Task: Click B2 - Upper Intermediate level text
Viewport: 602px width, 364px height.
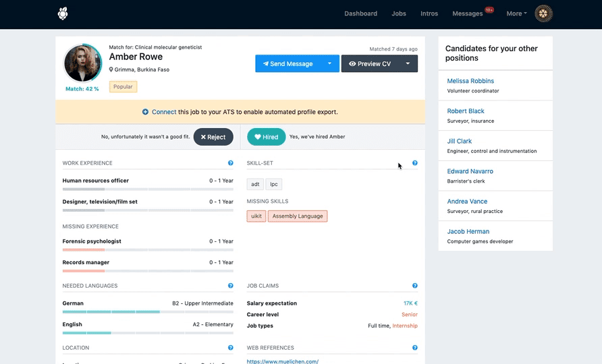Action: tap(202, 303)
